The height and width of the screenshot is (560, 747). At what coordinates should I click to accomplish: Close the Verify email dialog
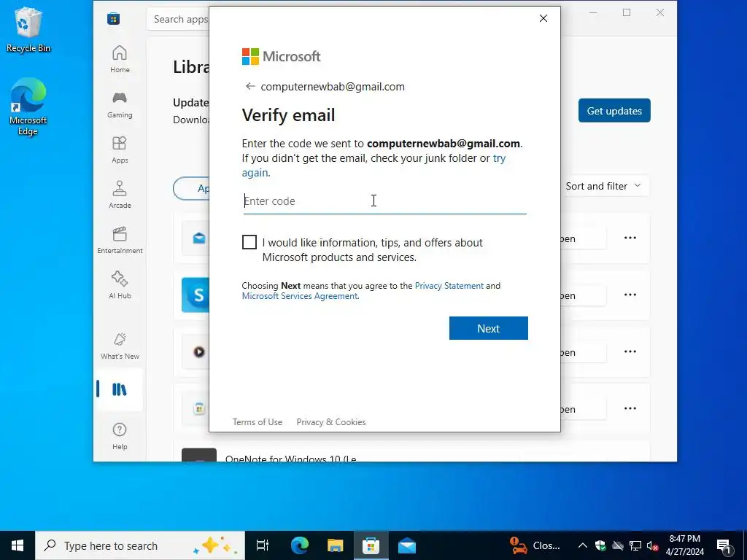(x=543, y=18)
